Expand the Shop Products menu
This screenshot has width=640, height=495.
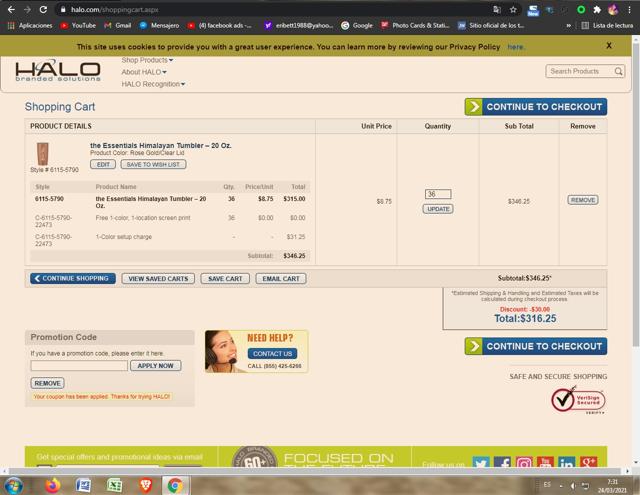point(147,60)
